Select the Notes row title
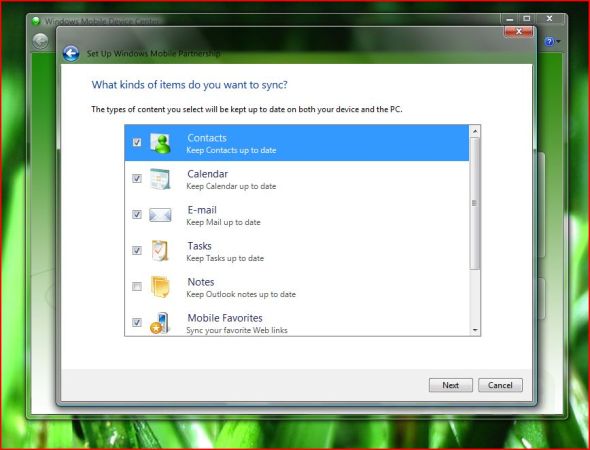The width and height of the screenshot is (590, 450). coord(201,282)
